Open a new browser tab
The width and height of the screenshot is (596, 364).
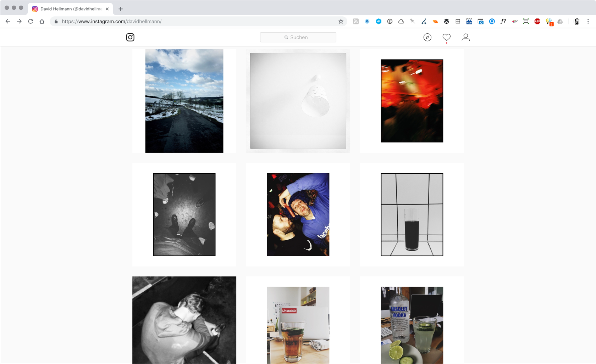click(x=121, y=9)
